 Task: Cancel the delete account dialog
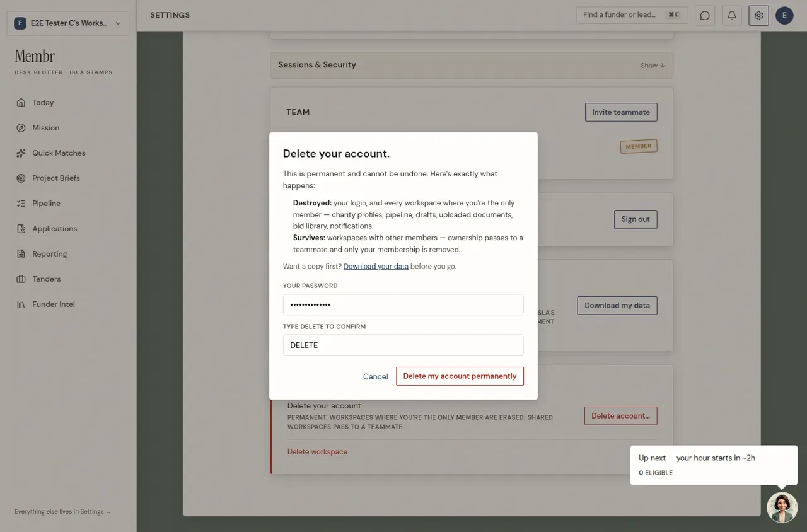click(375, 376)
